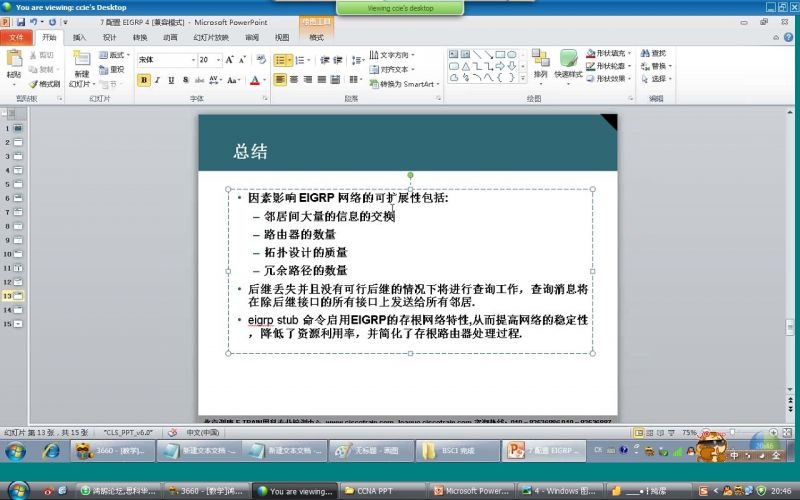
Task: Click the Align Text (对齐文本) button
Action: click(392, 69)
